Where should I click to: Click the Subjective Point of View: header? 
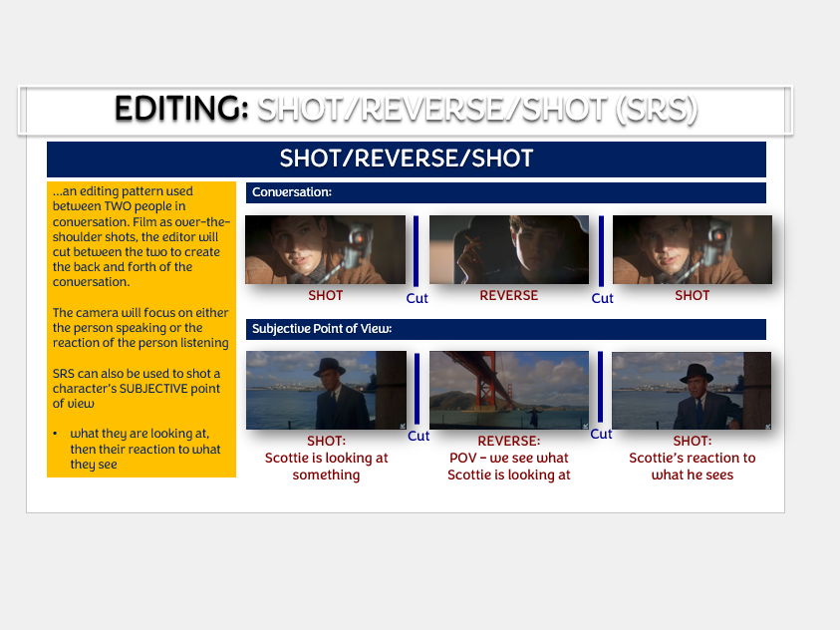506,329
